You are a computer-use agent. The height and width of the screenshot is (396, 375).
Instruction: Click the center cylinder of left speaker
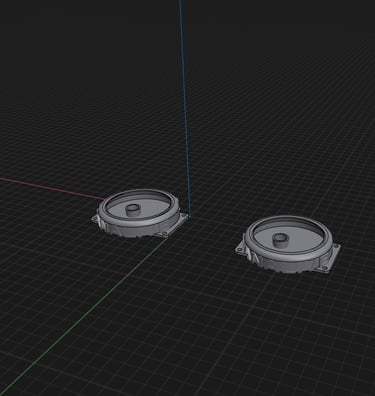pos(133,210)
